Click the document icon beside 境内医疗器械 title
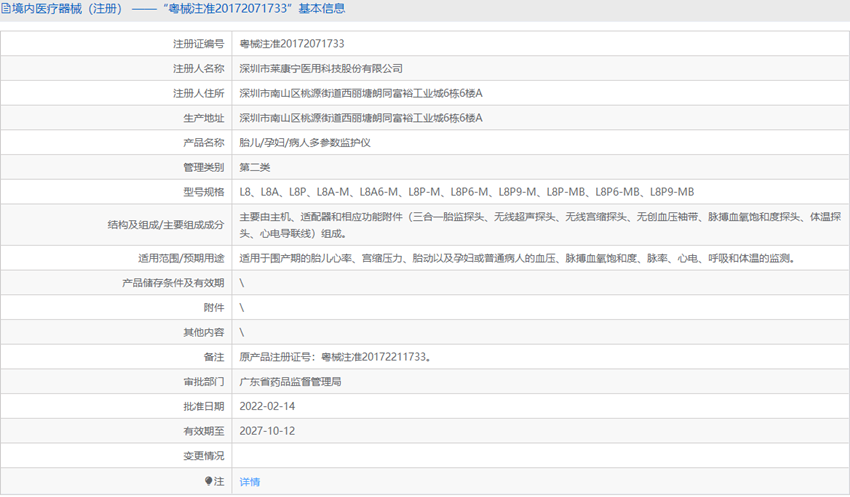Viewport: 850px width, 497px height. [x=5, y=9]
